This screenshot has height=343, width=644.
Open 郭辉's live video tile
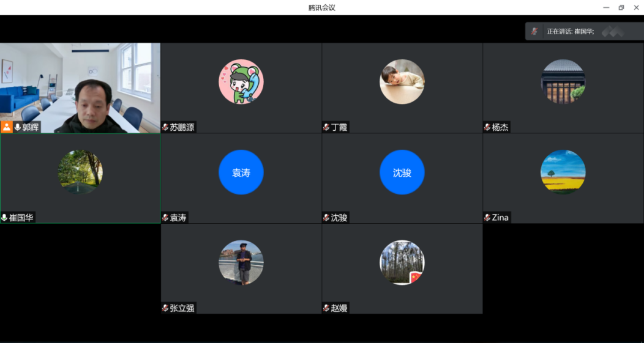[x=80, y=86]
